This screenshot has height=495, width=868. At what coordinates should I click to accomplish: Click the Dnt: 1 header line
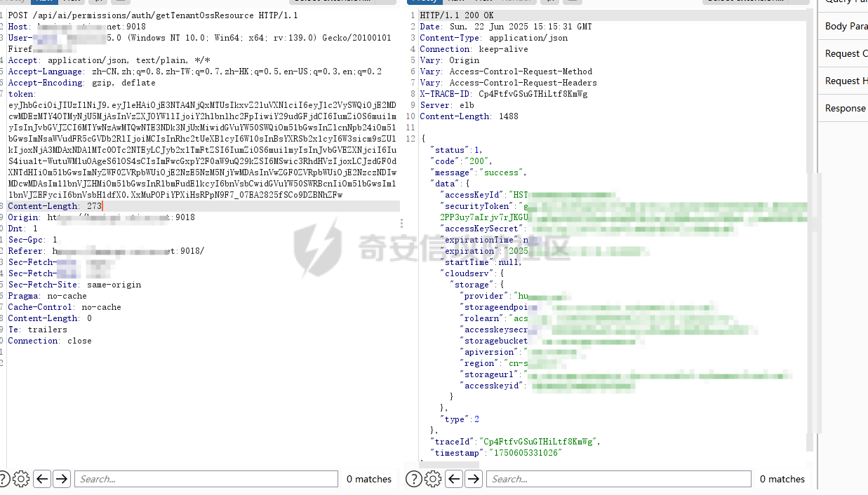click(22, 229)
